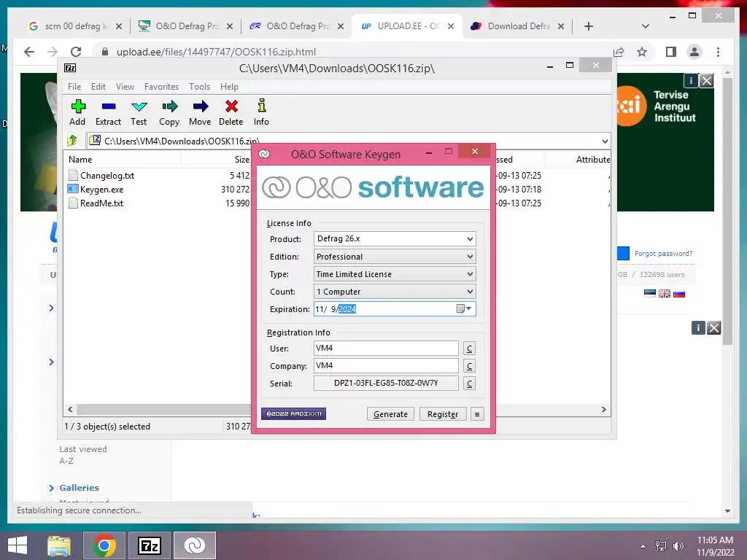Open View menu in 7-Zip
Image resolution: width=747 pixels, height=560 pixels.
click(125, 87)
